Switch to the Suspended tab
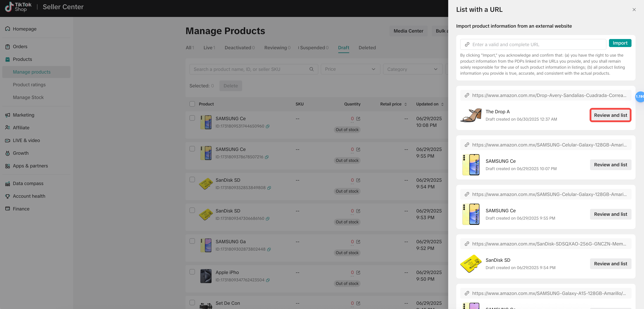 click(314, 47)
